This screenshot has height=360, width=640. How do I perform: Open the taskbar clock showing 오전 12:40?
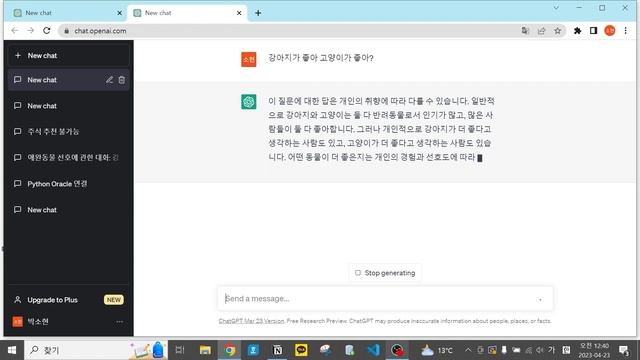[x=594, y=350]
